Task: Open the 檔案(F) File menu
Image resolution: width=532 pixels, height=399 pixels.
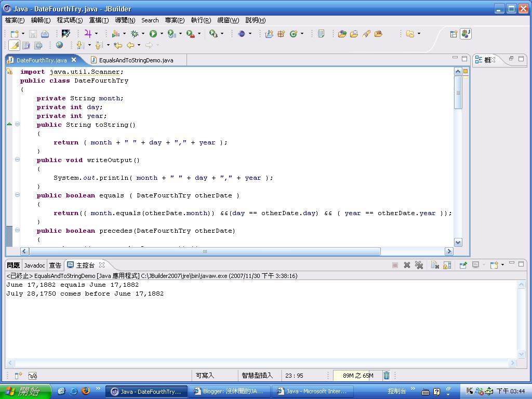Action: (x=15, y=20)
